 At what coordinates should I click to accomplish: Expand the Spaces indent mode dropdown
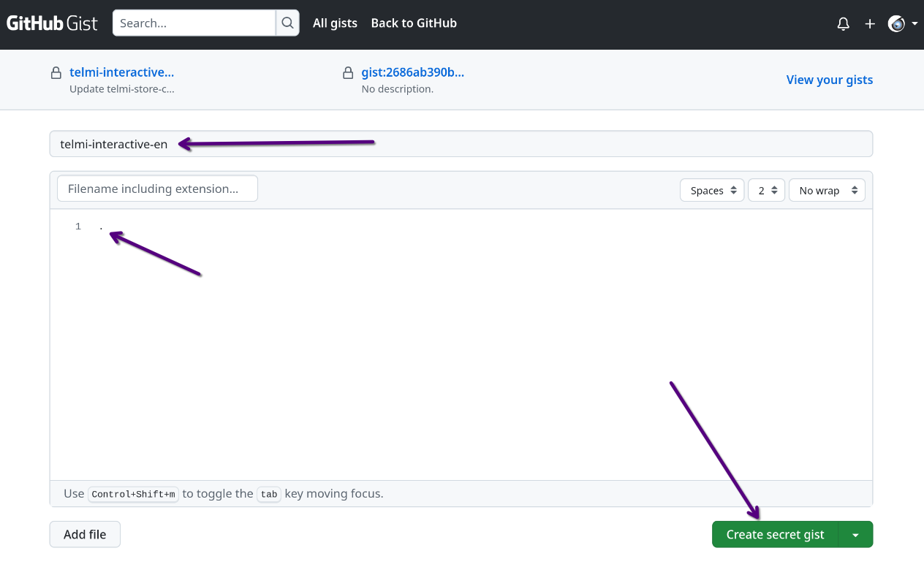[x=712, y=191]
